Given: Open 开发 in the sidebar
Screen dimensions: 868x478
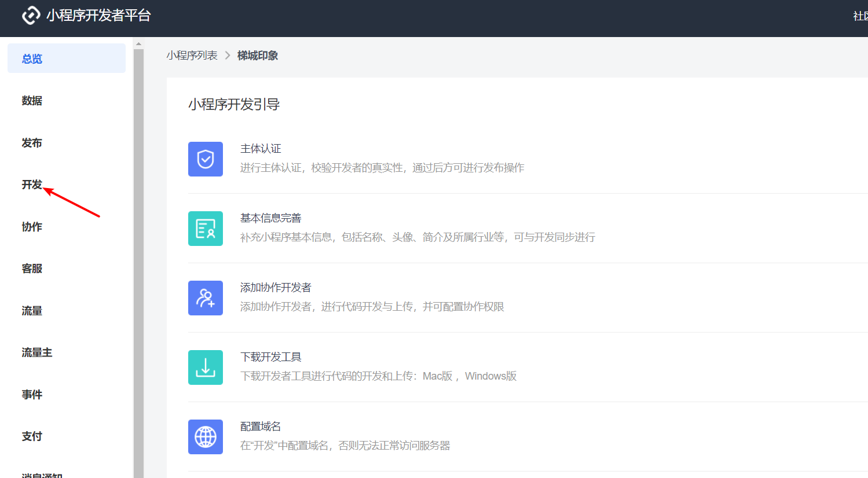Looking at the screenshot, I should pyautogui.click(x=32, y=185).
